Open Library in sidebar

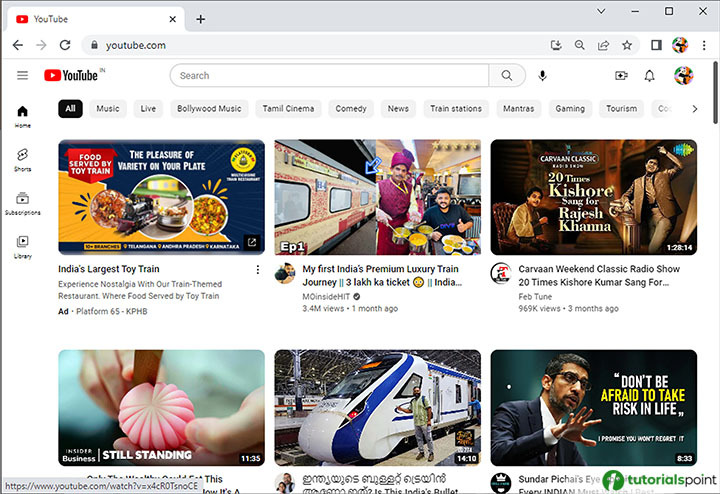click(x=22, y=247)
